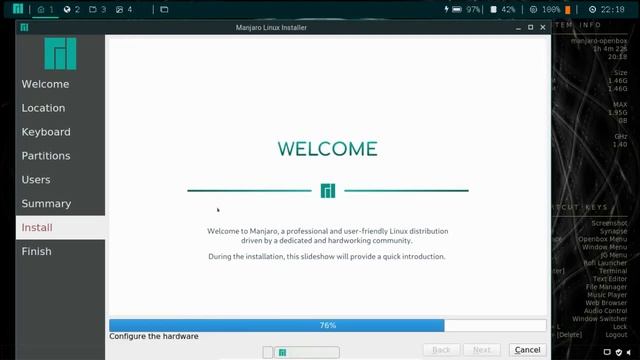The width and height of the screenshot is (640, 360).
Task: Click 'Audio Control' in the shortcut keys list
Action: 605,311
